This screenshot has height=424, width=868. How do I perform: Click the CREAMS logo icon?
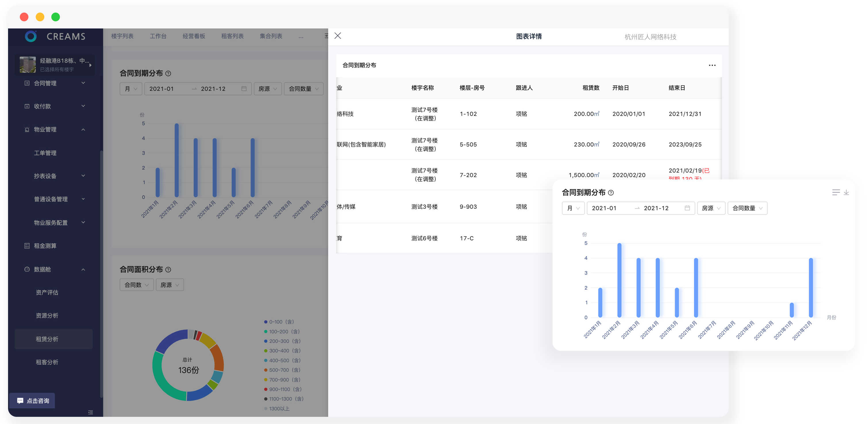click(31, 36)
